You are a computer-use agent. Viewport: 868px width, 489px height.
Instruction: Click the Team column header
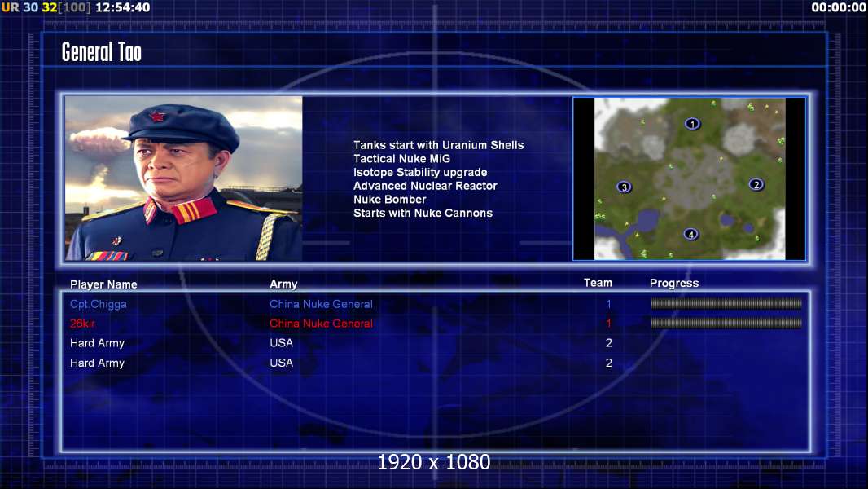(598, 283)
